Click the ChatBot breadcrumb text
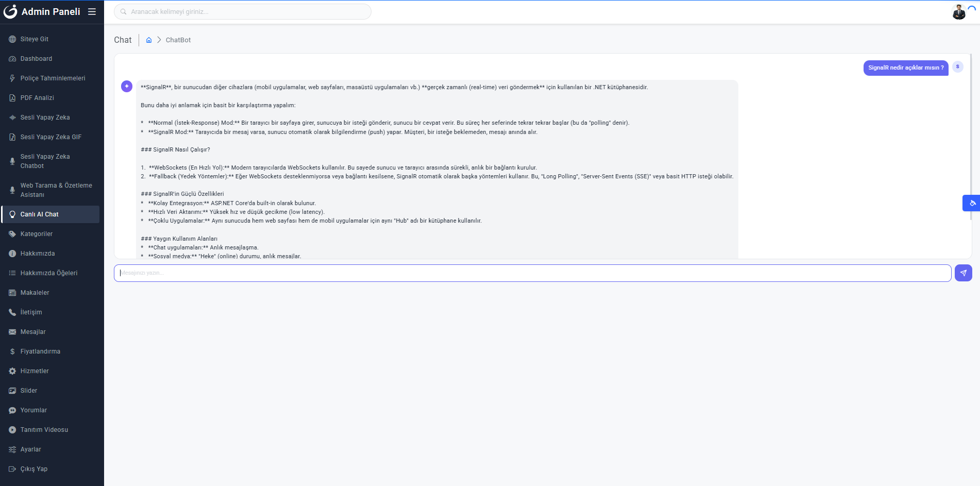This screenshot has width=980, height=486. pos(178,40)
